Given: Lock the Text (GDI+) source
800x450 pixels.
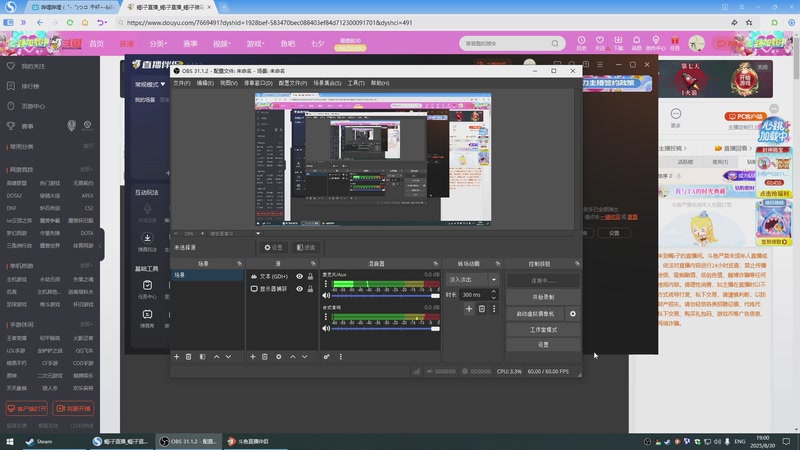Looking at the screenshot, I should coord(310,277).
